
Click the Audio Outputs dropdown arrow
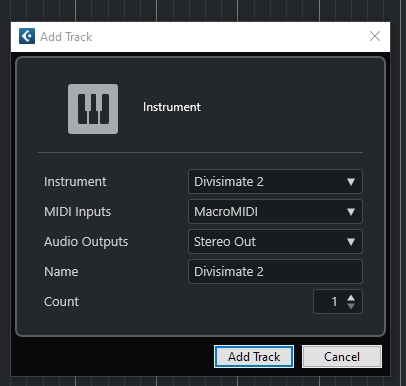[351, 242]
